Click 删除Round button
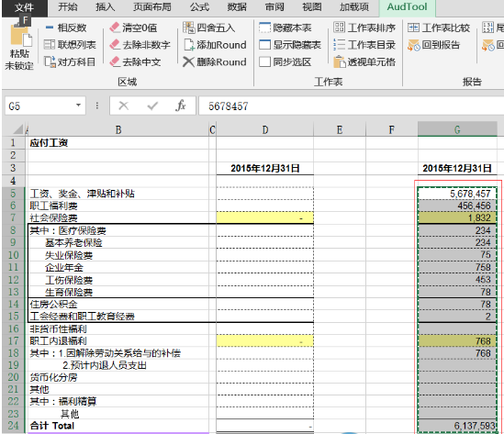This screenshot has width=504, height=434. point(215,61)
